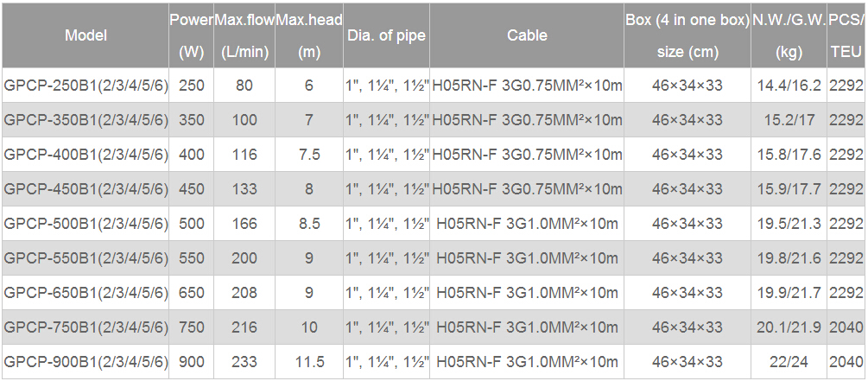Screen dimensions: 868x381
Task: Select the Max.flow (L/min) header
Action: 244,35
